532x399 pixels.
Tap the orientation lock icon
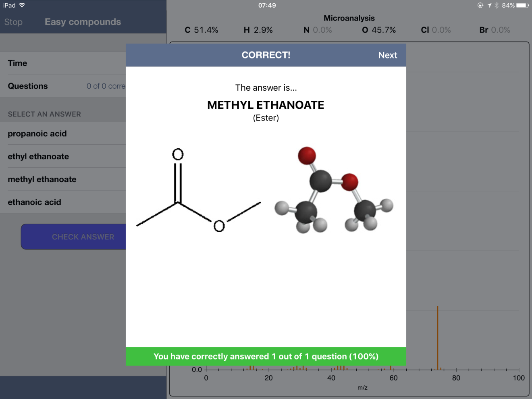[x=480, y=5]
